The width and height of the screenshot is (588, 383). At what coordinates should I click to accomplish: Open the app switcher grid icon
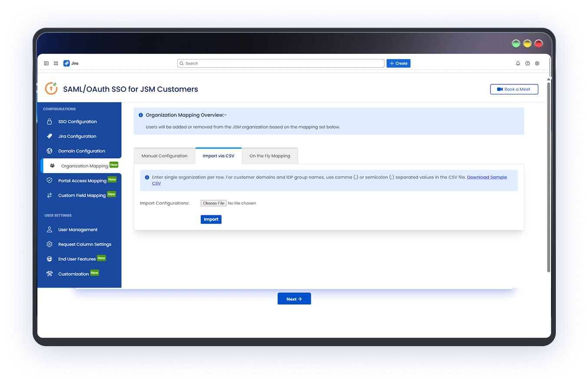point(56,63)
